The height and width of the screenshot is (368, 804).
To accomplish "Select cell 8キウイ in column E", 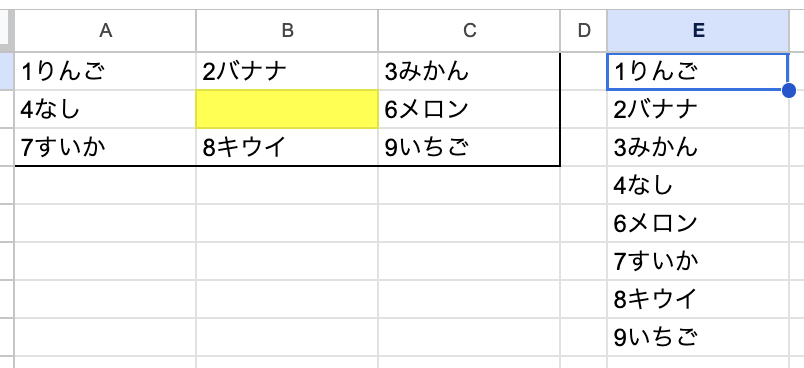I will pyautogui.click(x=698, y=299).
